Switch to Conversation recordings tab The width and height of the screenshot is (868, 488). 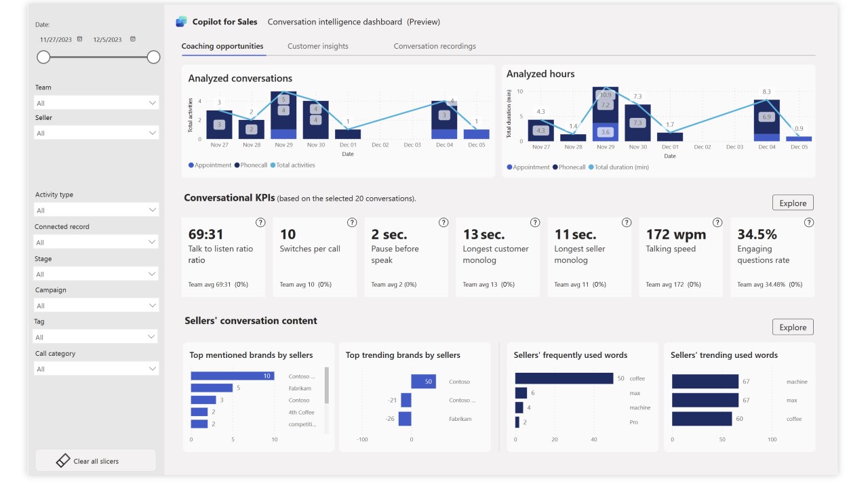coord(435,46)
